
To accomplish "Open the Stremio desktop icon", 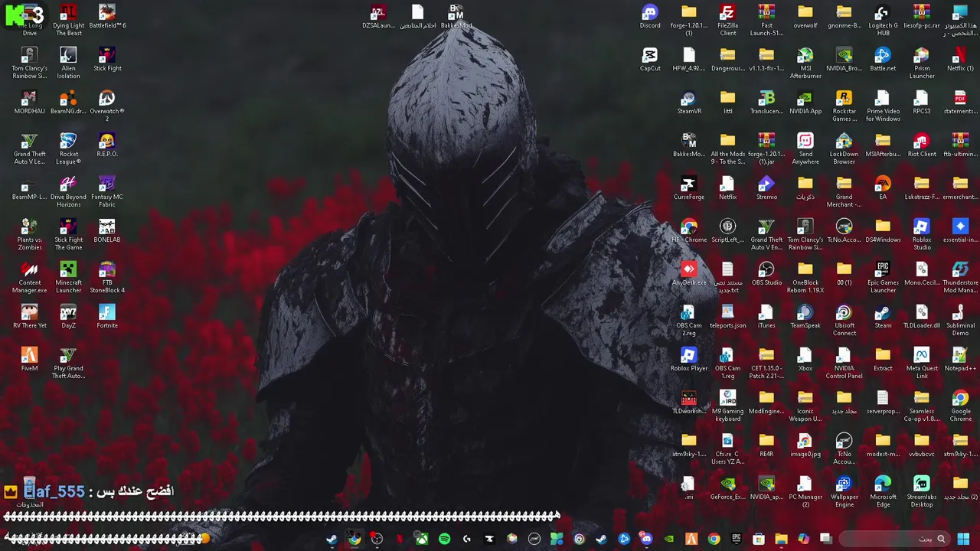I will [766, 188].
